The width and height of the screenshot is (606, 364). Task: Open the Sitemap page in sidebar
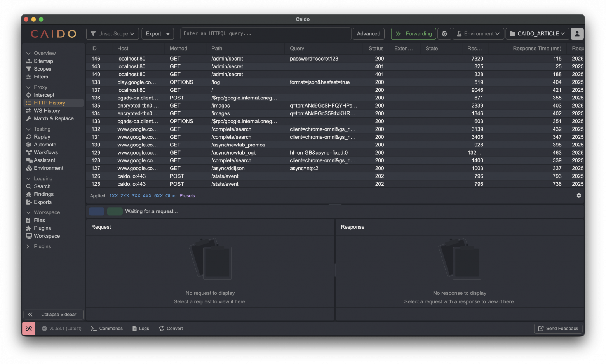click(43, 61)
